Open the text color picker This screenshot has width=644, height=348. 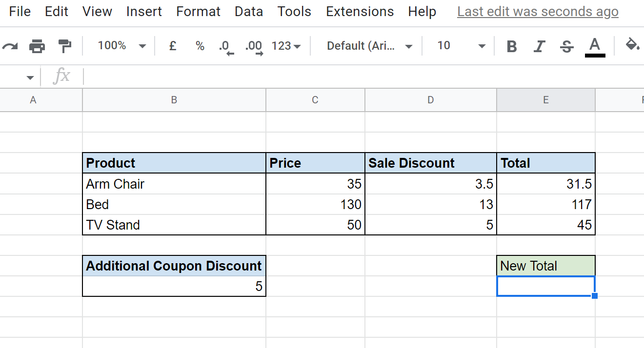click(x=594, y=45)
